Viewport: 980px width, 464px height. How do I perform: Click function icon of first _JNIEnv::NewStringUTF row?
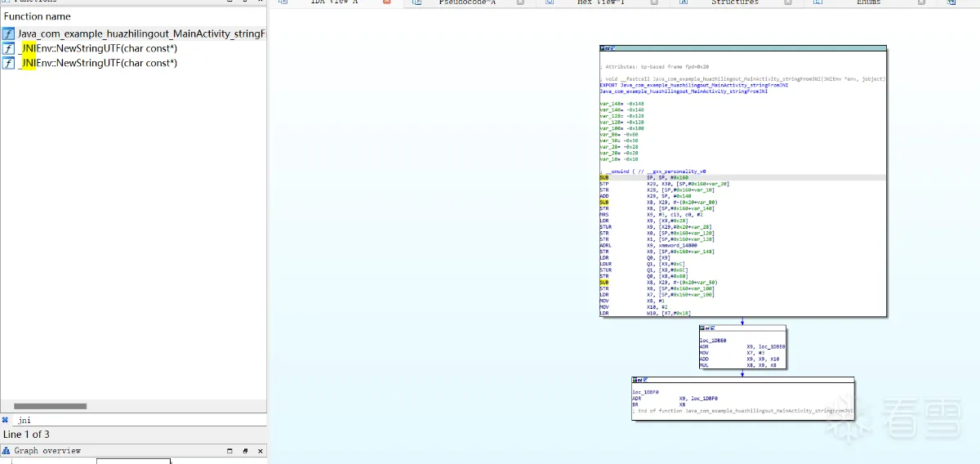(x=8, y=49)
